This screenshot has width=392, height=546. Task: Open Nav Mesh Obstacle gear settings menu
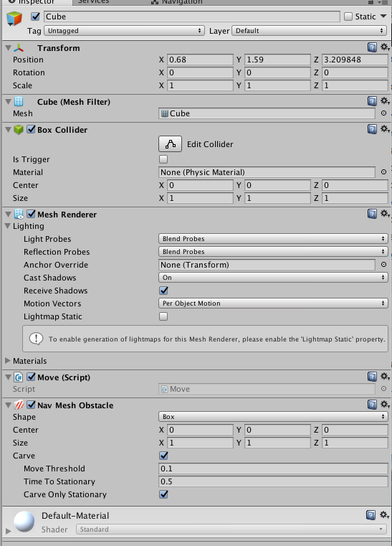(x=385, y=405)
